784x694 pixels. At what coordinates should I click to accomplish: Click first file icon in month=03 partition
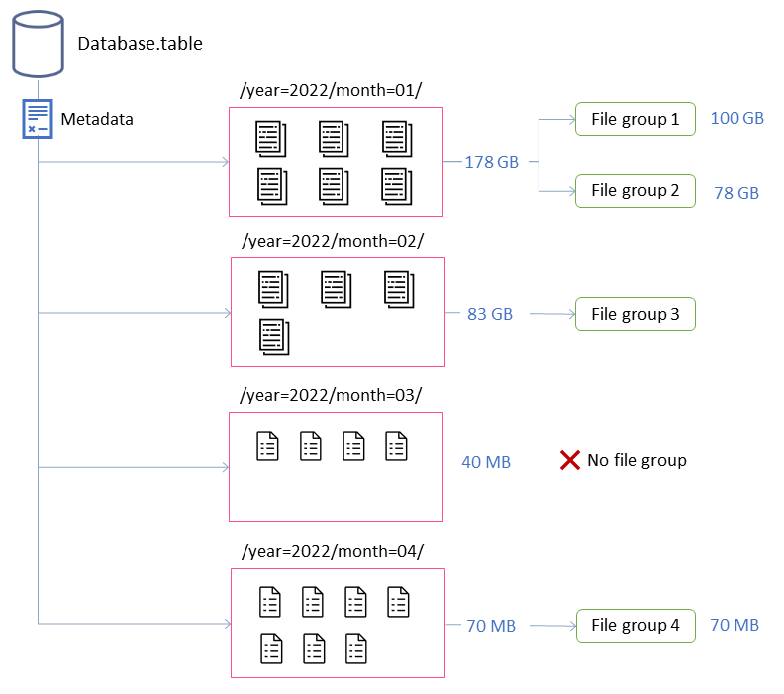click(x=267, y=446)
